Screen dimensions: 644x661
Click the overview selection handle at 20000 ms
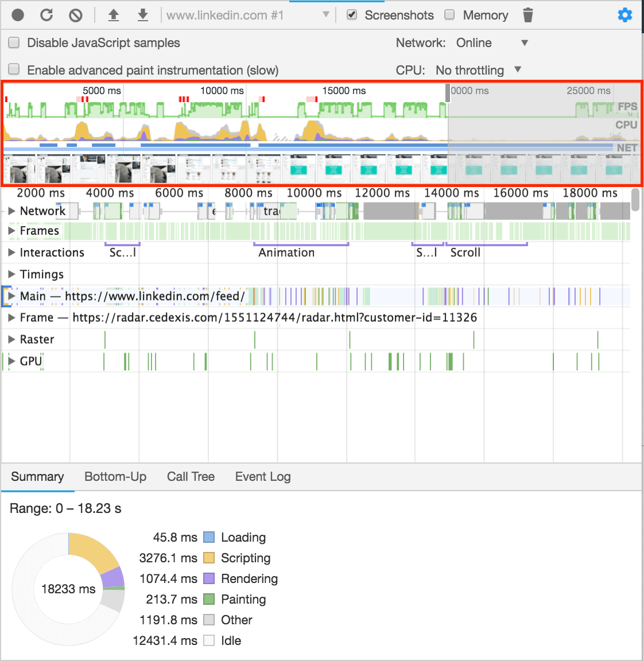(448, 93)
